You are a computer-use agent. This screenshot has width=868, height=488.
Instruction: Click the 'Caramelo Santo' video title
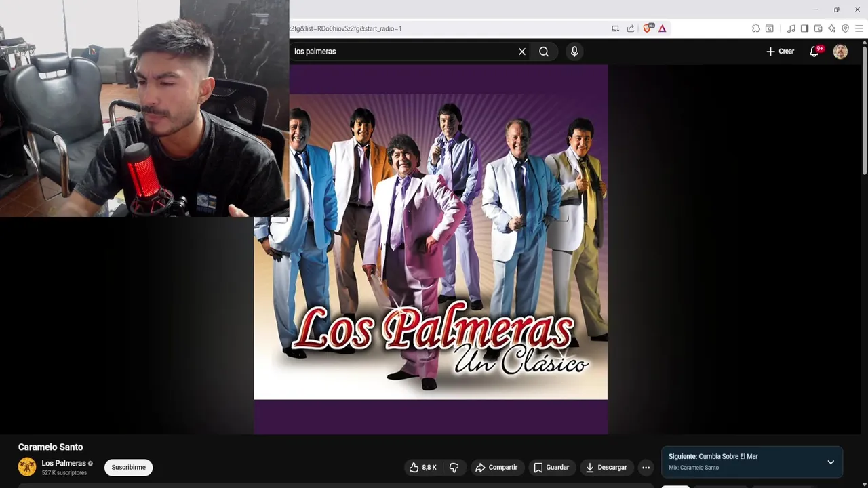pos(50,447)
